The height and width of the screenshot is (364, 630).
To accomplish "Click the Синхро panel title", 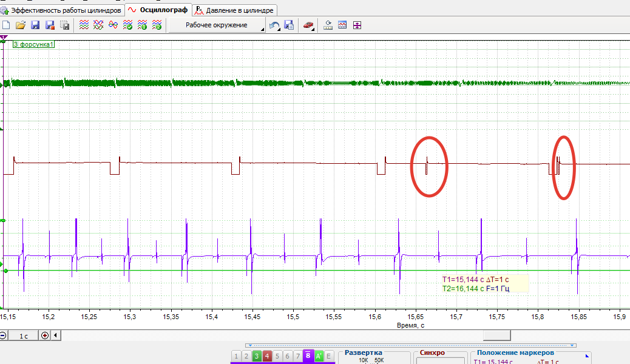I will (432, 352).
